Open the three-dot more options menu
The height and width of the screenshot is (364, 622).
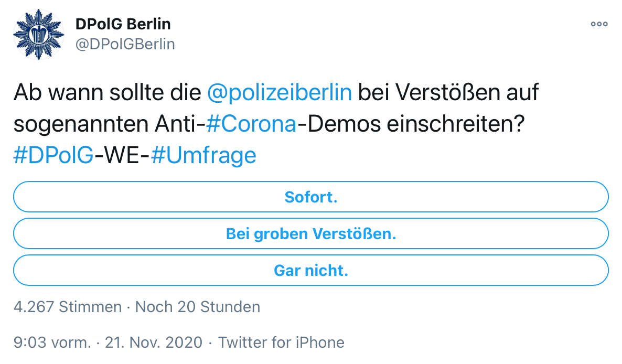pos(599,24)
